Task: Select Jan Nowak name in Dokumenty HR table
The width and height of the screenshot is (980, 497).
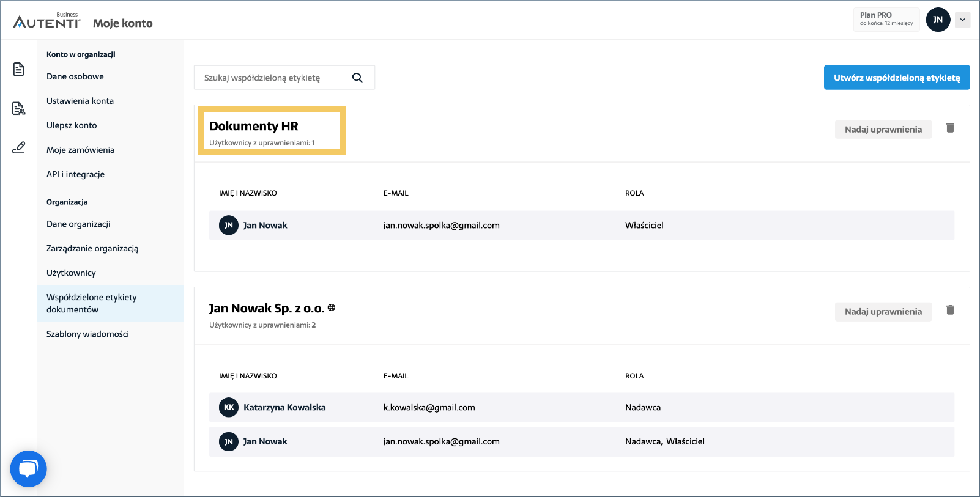Action: pos(265,225)
